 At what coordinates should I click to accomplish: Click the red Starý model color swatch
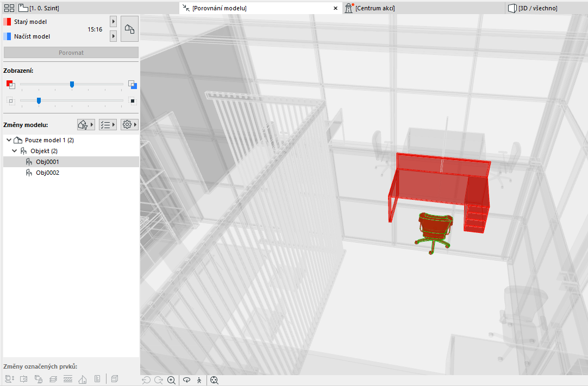[x=7, y=22]
